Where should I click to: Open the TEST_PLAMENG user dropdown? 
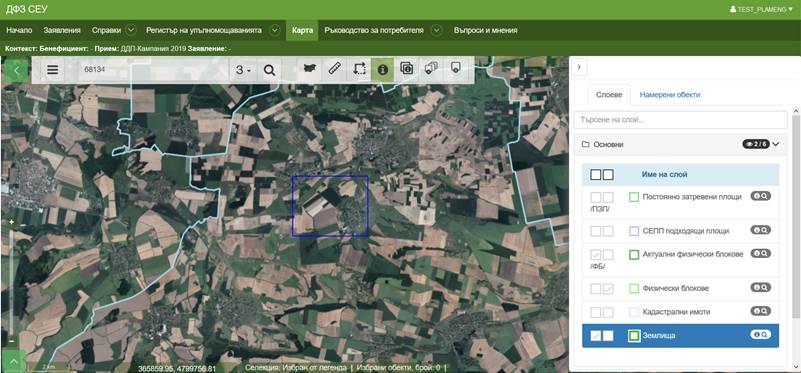(762, 9)
